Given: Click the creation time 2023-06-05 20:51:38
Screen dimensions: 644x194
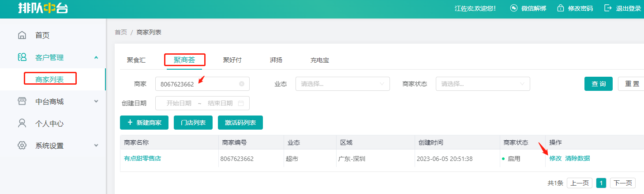Looking at the screenshot, I should click(x=445, y=159).
